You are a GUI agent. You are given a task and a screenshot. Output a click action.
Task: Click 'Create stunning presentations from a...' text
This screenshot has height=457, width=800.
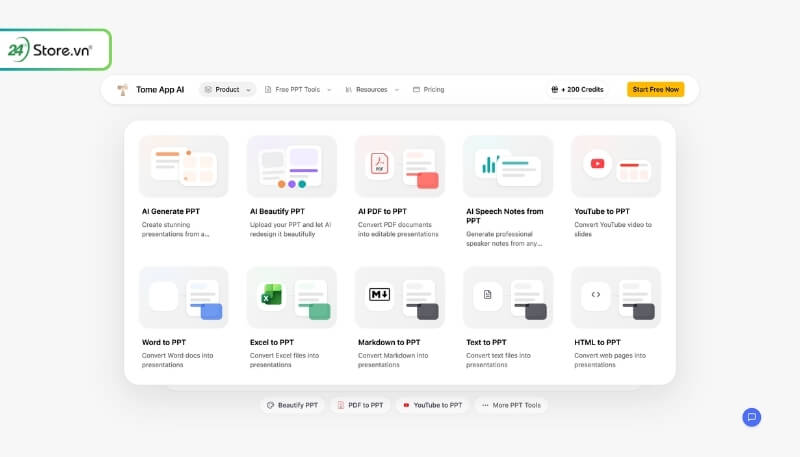(176, 229)
